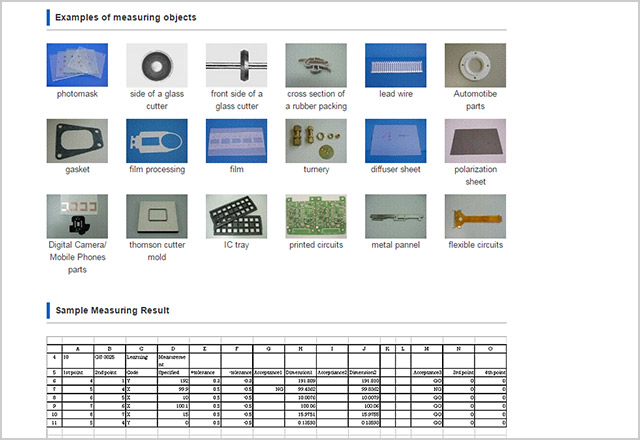Click the Examples of measuring objects heading
Viewport: 640px width, 440px height.
click(125, 18)
